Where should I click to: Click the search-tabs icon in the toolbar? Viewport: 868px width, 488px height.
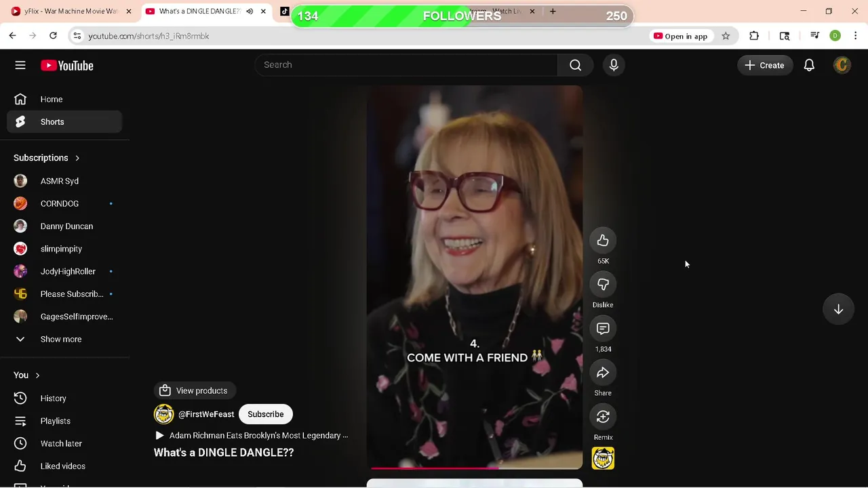coord(785,36)
